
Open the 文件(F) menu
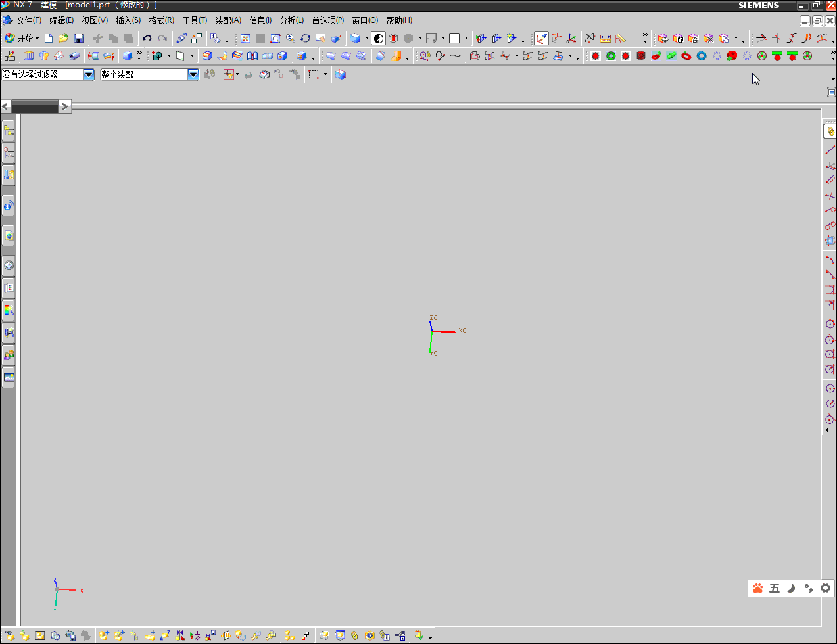point(29,20)
